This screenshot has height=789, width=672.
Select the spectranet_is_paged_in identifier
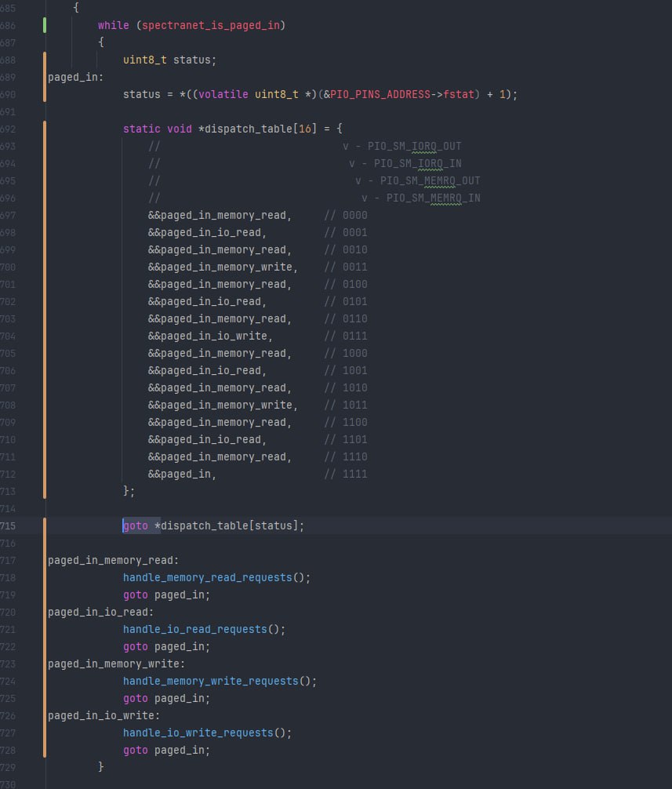[x=211, y=25]
